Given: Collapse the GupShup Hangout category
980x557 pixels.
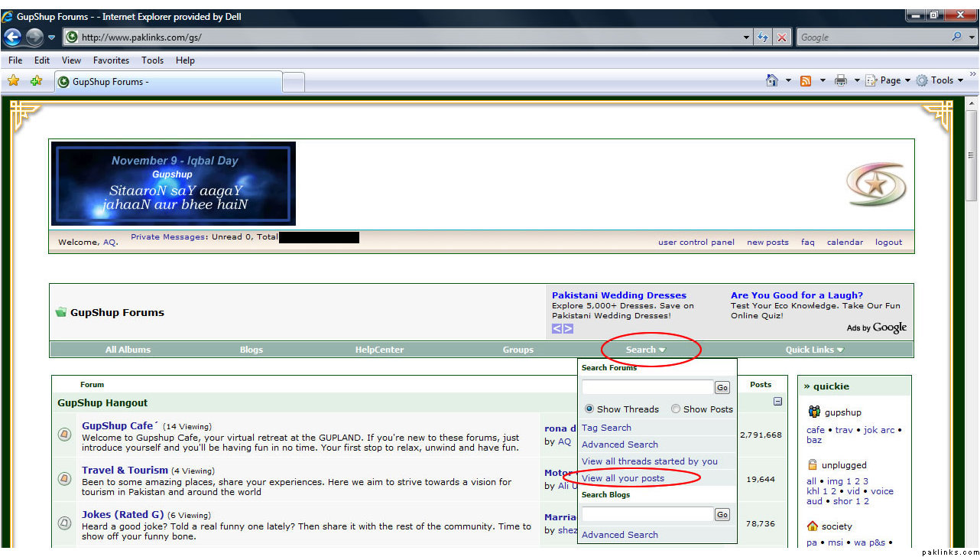Looking at the screenshot, I should point(777,402).
